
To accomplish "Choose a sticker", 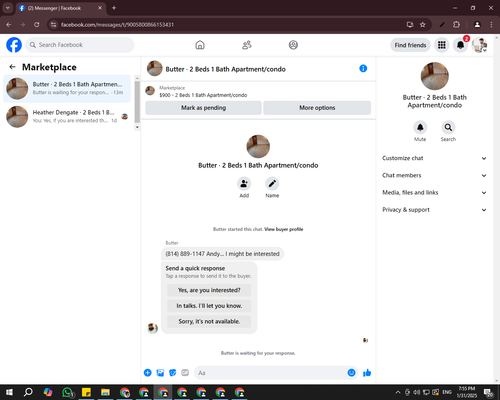I will tap(173, 373).
